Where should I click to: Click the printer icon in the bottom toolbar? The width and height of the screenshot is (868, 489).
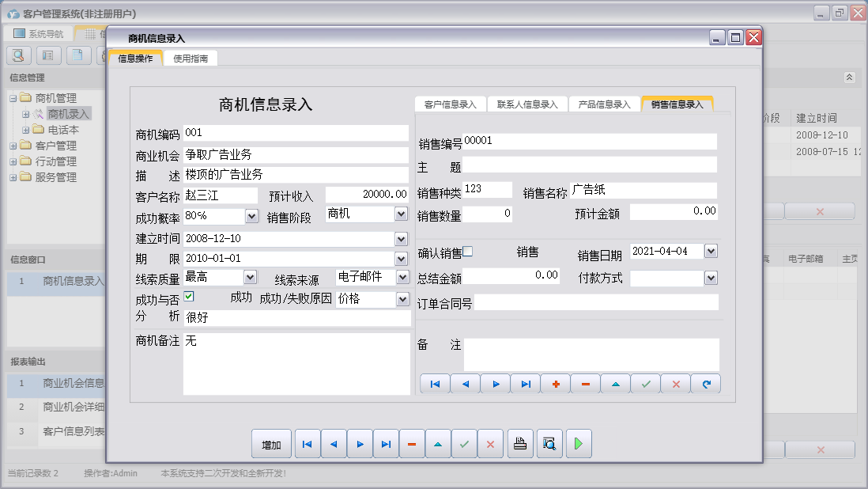click(x=519, y=445)
